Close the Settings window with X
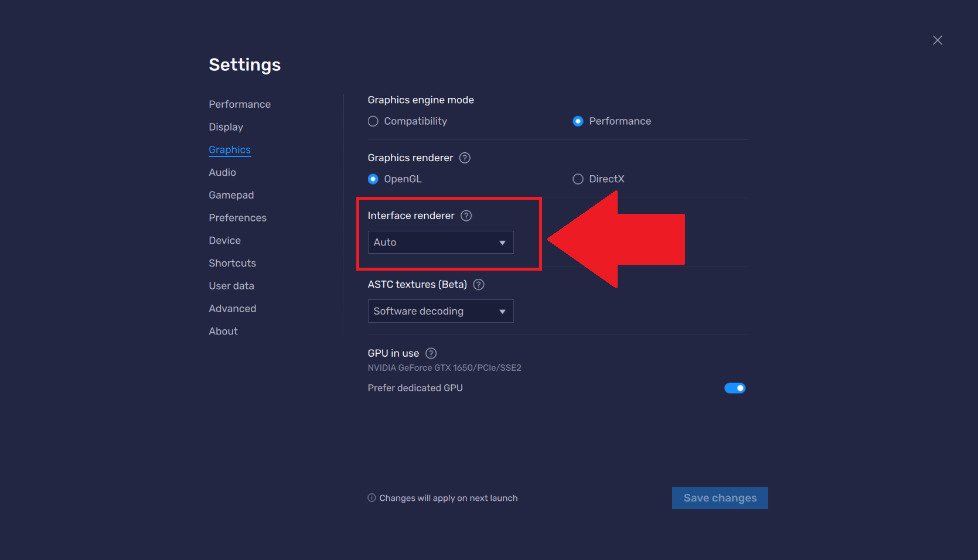Image resolution: width=978 pixels, height=560 pixels. [938, 40]
